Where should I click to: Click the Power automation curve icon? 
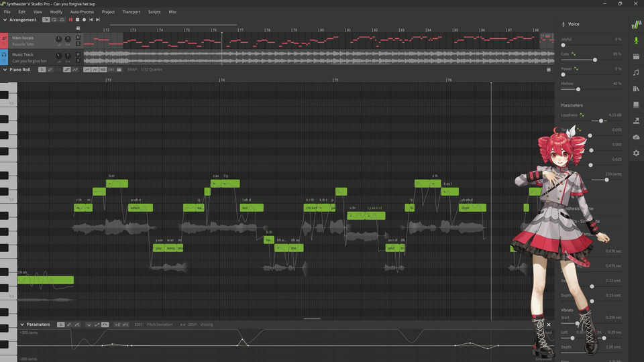point(576,68)
